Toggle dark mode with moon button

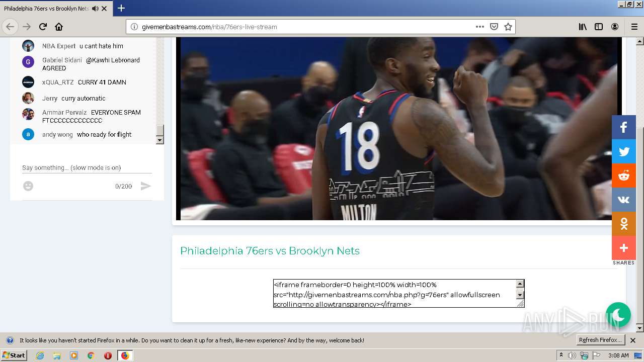click(x=618, y=315)
